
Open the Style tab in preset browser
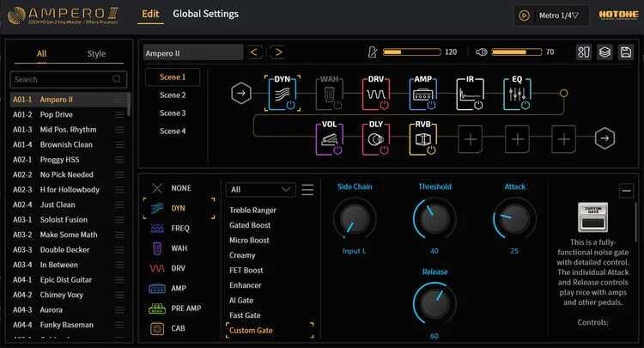(x=96, y=53)
